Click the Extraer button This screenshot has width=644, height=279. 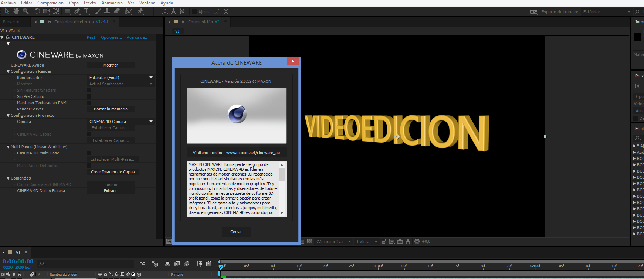(x=111, y=191)
